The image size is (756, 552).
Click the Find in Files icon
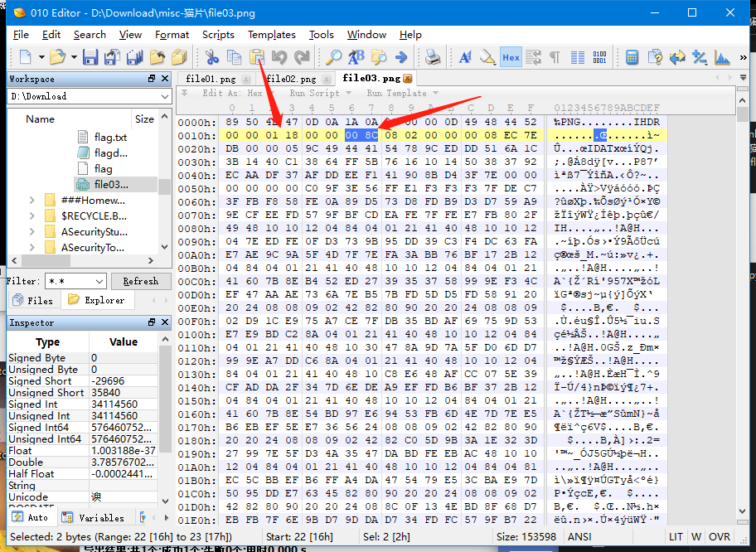pyautogui.click(x=379, y=57)
